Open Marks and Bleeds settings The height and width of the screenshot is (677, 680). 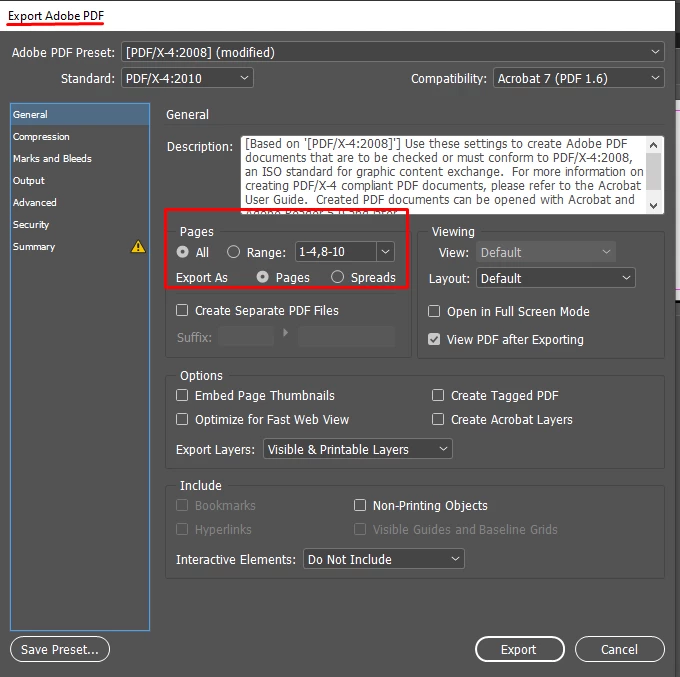(x=80, y=159)
